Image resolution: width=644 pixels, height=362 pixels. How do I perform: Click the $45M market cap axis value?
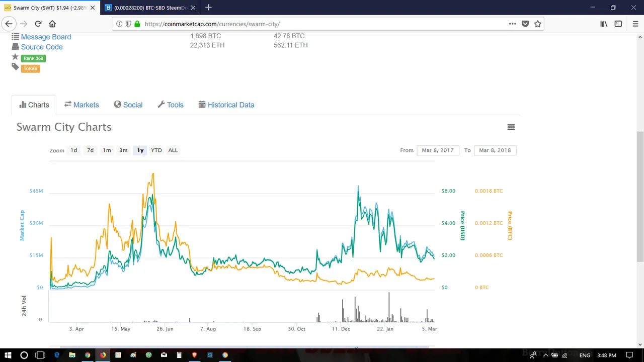tap(36, 191)
